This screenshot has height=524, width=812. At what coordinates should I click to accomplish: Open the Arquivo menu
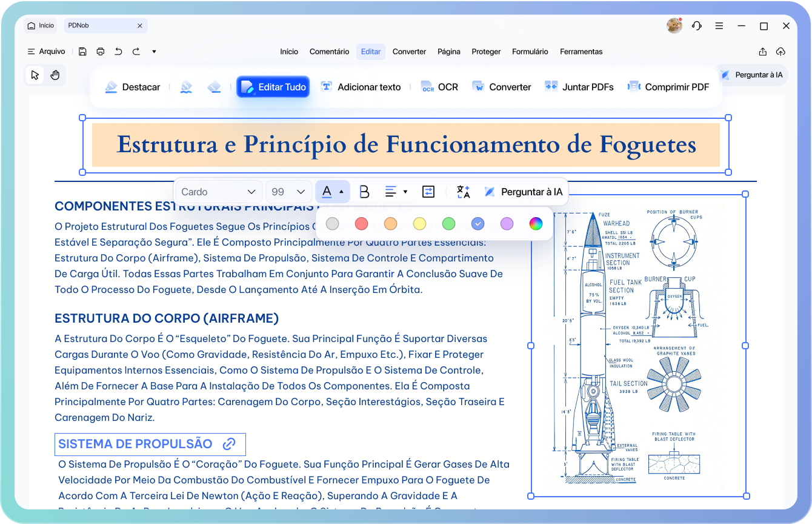click(47, 52)
